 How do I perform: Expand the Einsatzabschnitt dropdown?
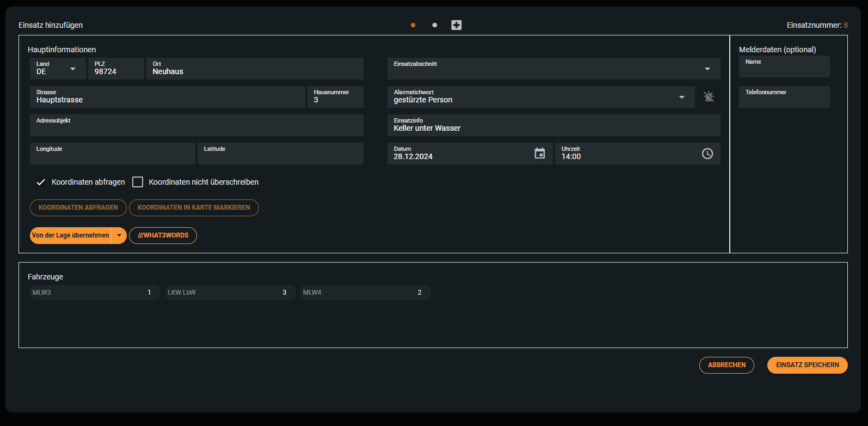(x=707, y=69)
